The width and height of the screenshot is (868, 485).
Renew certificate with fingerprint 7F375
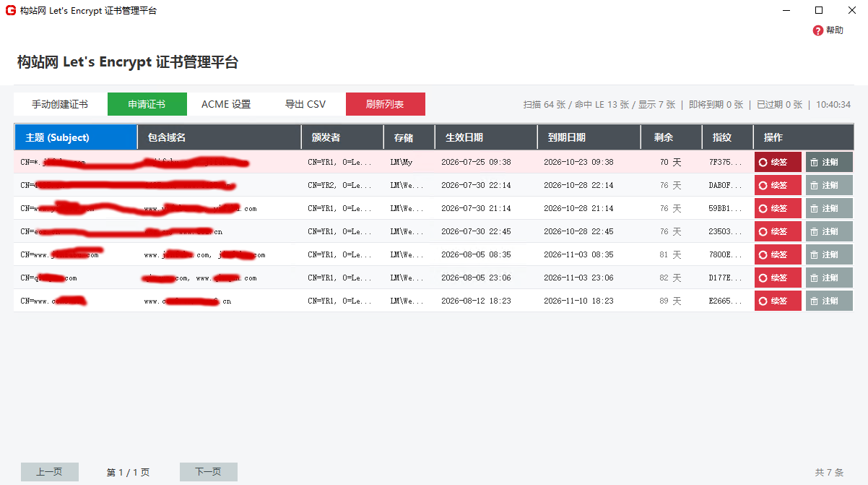[x=778, y=162]
